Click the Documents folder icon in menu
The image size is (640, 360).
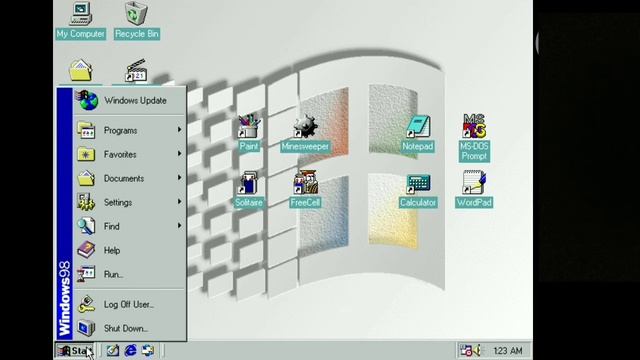click(86, 178)
